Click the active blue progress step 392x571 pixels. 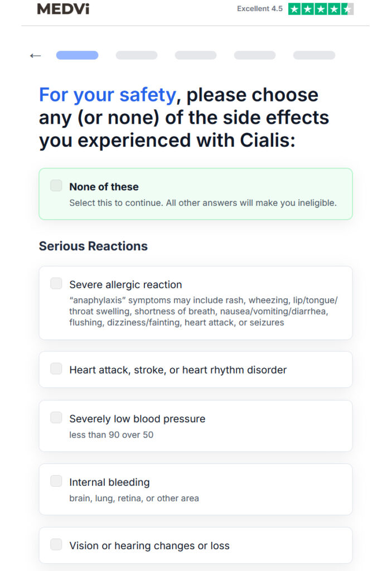point(78,55)
